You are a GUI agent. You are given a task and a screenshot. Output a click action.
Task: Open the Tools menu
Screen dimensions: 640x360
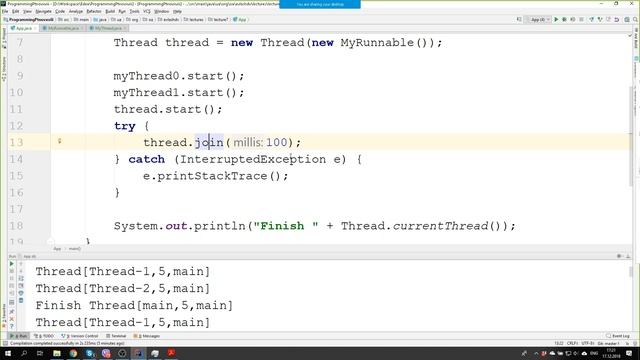tap(134, 11)
